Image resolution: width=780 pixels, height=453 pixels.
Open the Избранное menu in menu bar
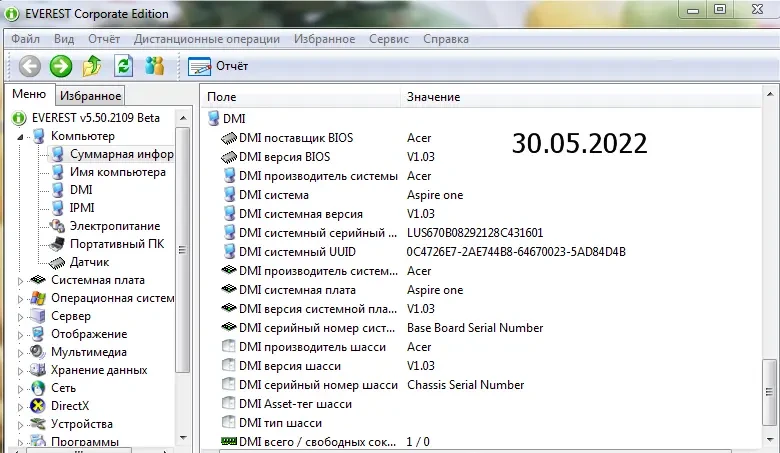(324, 39)
